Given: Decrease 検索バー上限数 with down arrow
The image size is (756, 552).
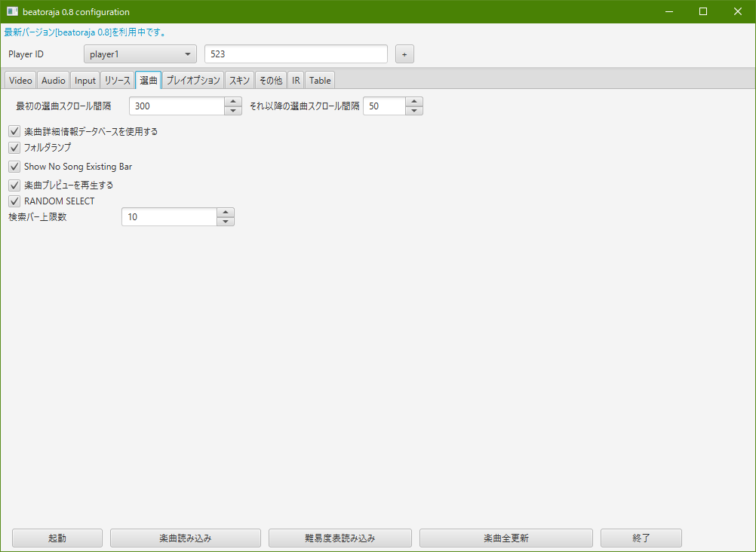Looking at the screenshot, I should click(x=226, y=221).
